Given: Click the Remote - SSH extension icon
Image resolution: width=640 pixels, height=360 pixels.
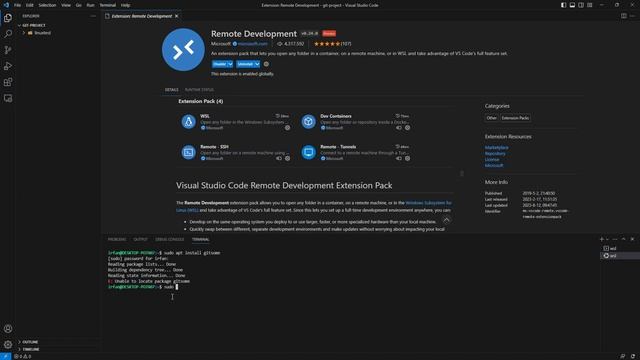Looking at the screenshot, I should click(189, 152).
